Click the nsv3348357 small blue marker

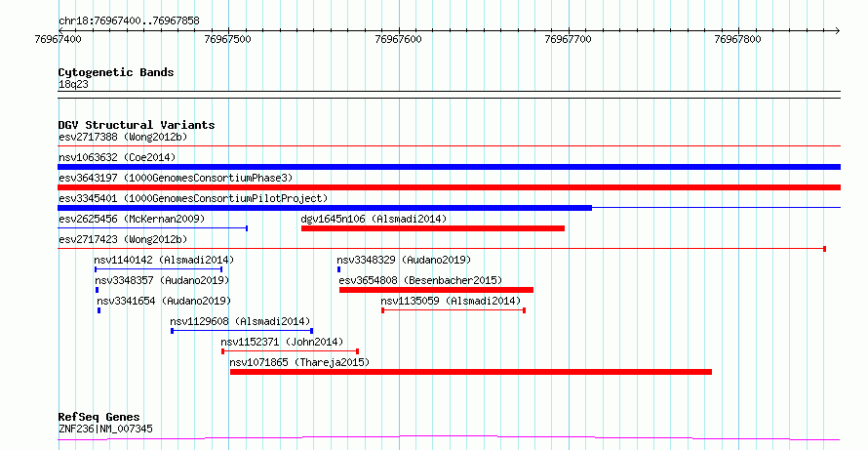pyautogui.click(x=97, y=290)
